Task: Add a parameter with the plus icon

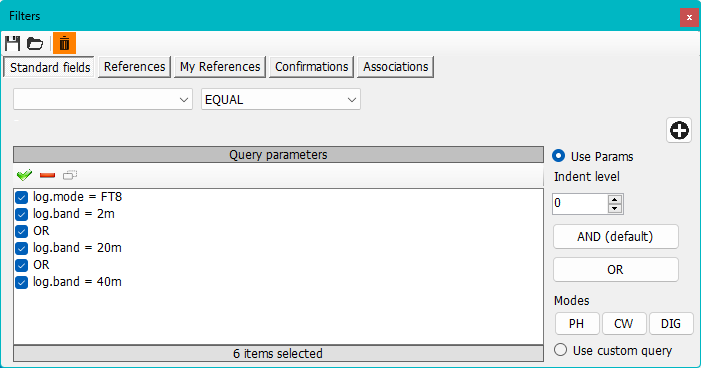Action: pos(679,131)
